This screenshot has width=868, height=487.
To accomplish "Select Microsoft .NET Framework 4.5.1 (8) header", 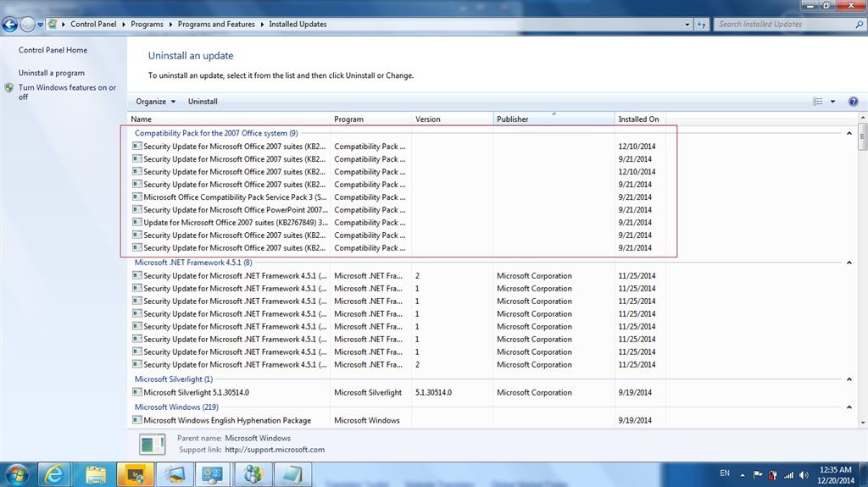I will click(x=193, y=263).
